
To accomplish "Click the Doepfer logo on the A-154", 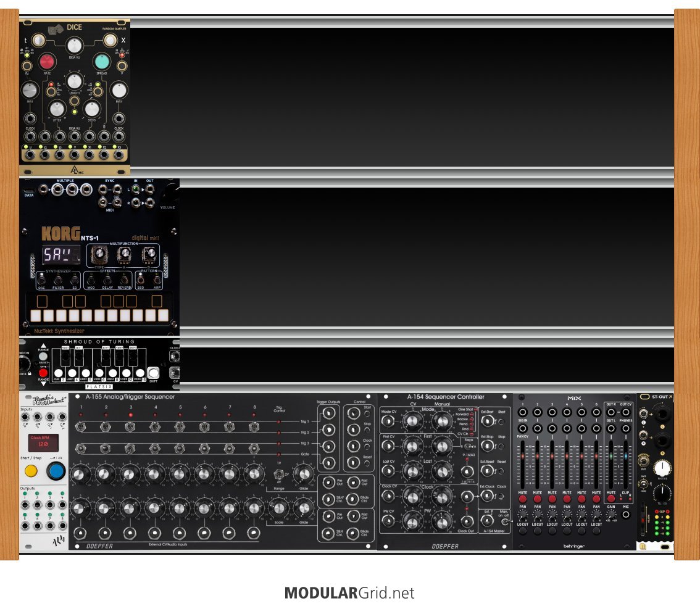I will (444, 546).
